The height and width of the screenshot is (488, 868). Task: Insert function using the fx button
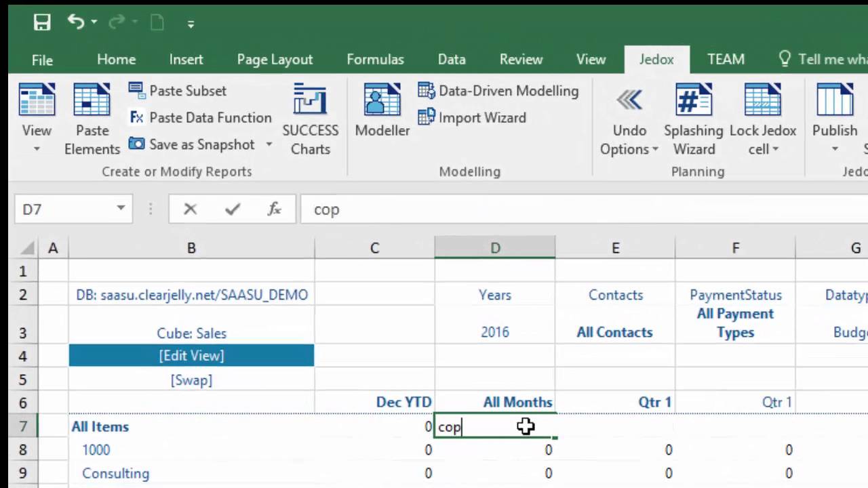pyautogui.click(x=274, y=209)
